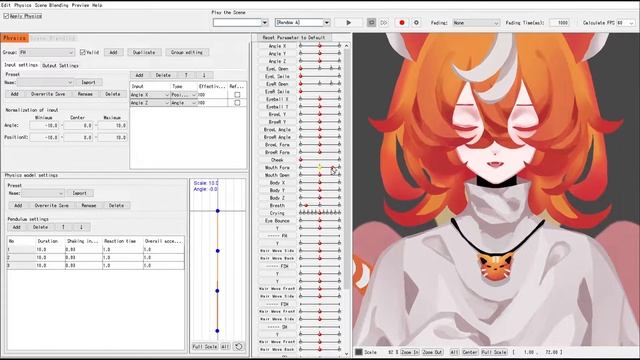This screenshot has height=360, width=640.
Task: Switch to the Input settings tab
Action: [x=21, y=65]
